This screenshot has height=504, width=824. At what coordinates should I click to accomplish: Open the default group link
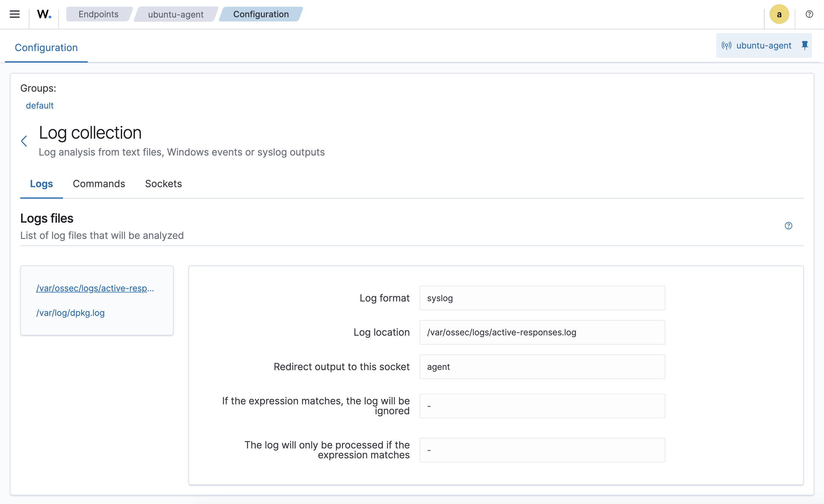[x=40, y=105]
